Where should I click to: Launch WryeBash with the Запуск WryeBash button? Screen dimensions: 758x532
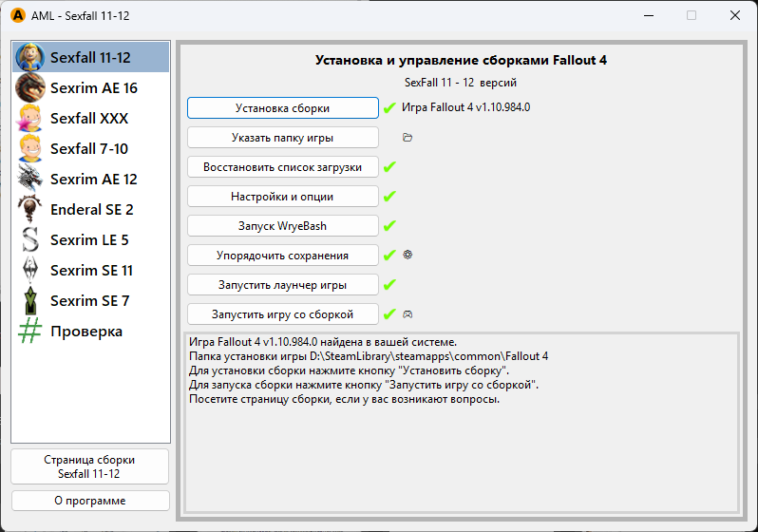tap(282, 226)
